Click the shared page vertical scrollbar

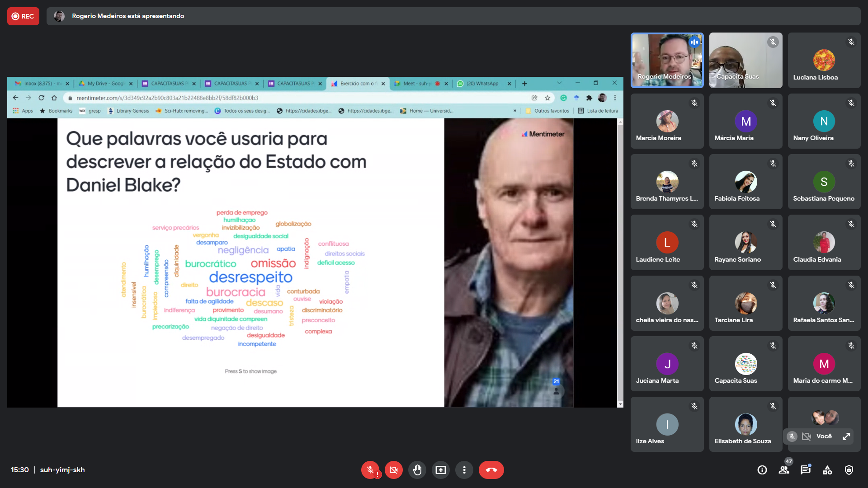pos(620,262)
